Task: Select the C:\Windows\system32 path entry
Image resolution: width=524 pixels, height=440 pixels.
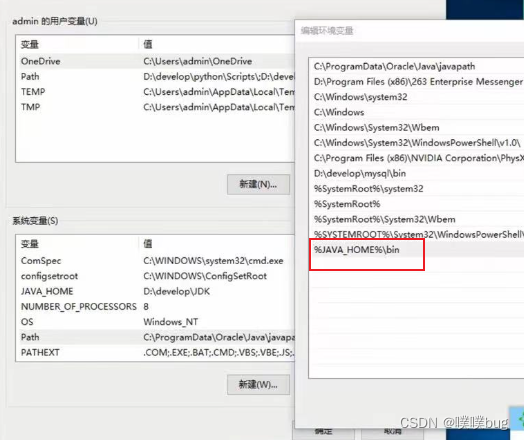Action: [416, 97]
